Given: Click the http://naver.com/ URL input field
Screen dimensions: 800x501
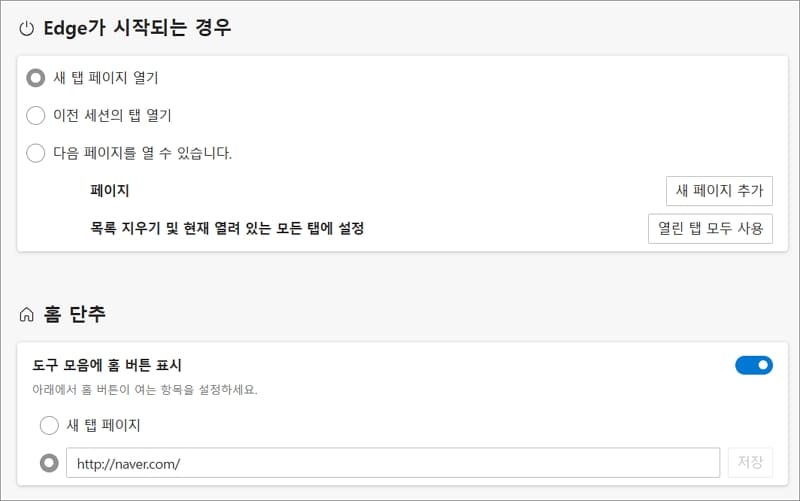Looking at the screenshot, I should tap(393, 463).
